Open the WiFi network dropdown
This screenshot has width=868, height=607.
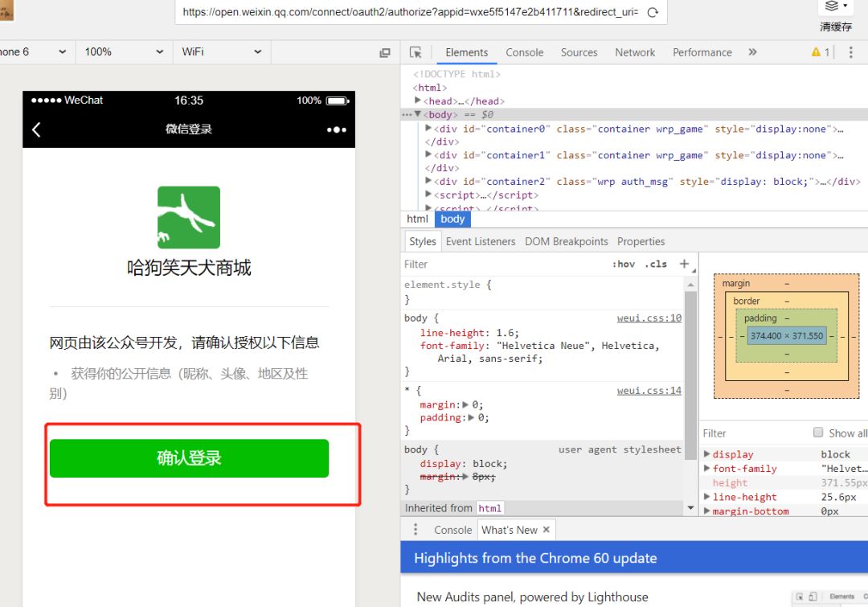tap(222, 51)
